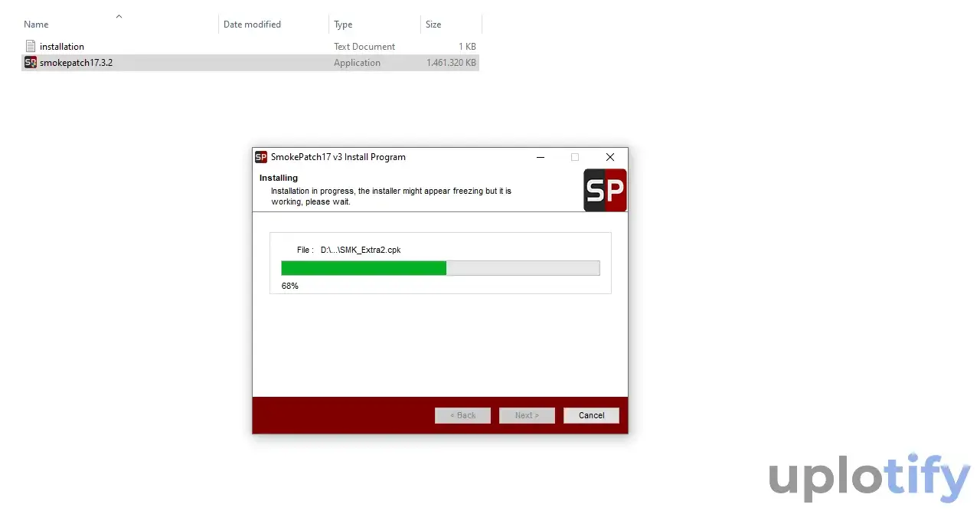Screen dimensions: 980x514
Task: Click the 68% progress label
Action: click(x=289, y=286)
